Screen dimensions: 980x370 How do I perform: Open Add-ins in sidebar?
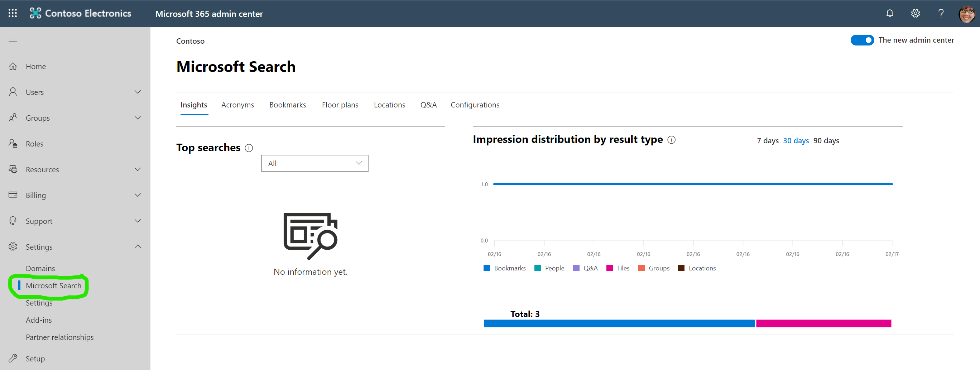(x=39, y=320)
